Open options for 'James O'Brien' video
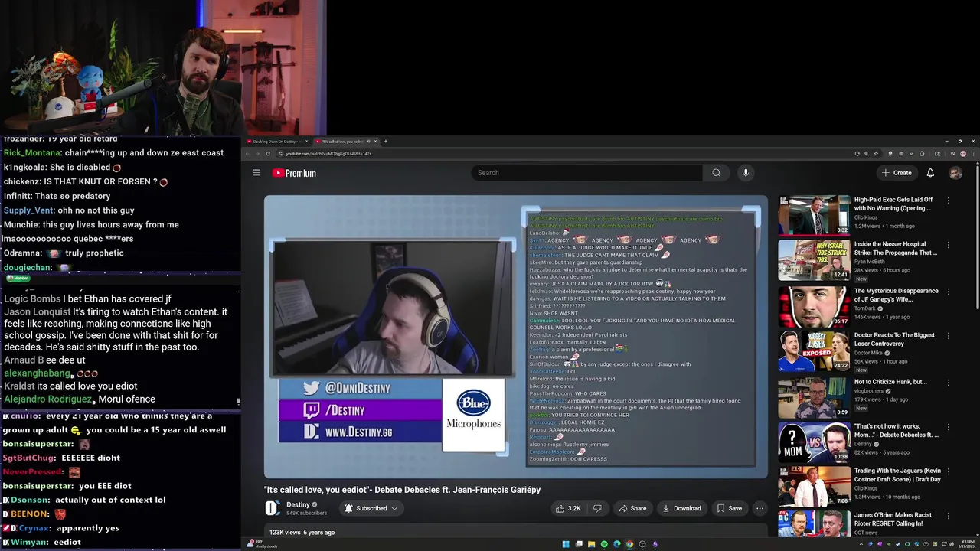 (949, 517)
